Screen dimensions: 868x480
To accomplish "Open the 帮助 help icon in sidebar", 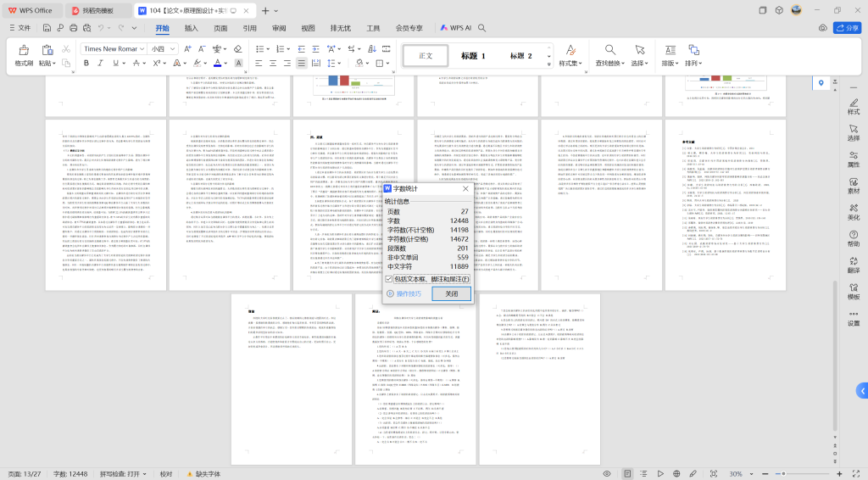I will (x=853, y=237).
